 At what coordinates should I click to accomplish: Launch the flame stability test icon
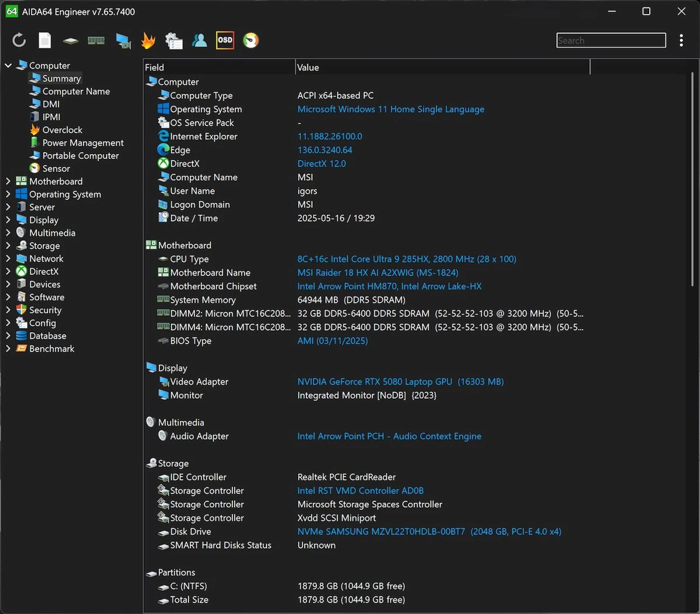pyautogui.click(x=148, y=40)
